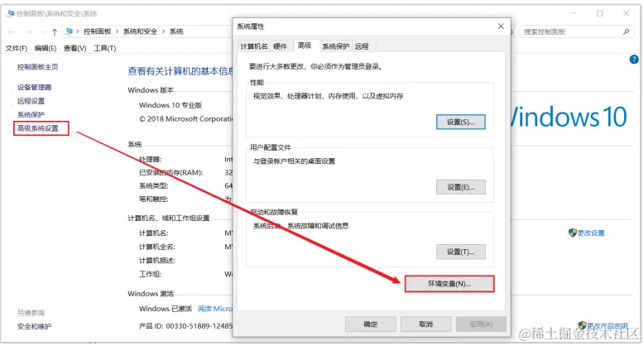
Task: Open 安全和维护 link
Action: [34, 327]
